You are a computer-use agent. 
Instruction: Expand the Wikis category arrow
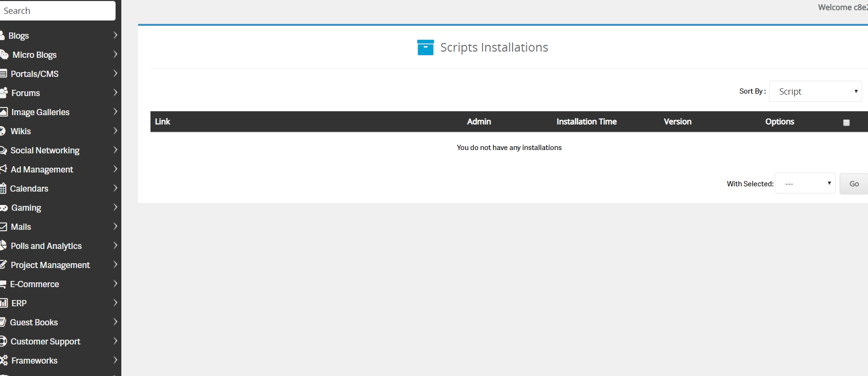coord(115,131)
